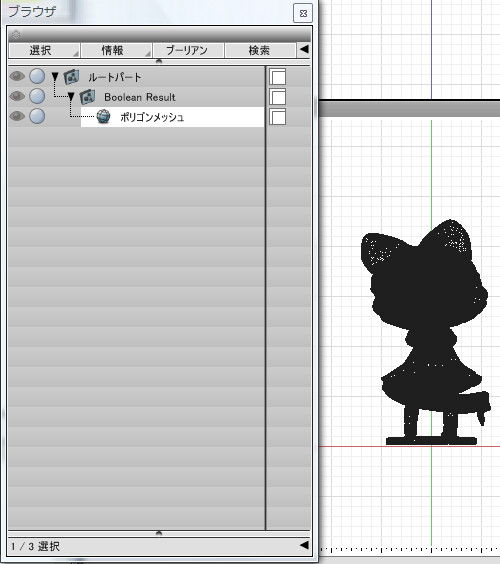
Task: Check the box beside Boolean Result row
Action: [x=277, y=97]
